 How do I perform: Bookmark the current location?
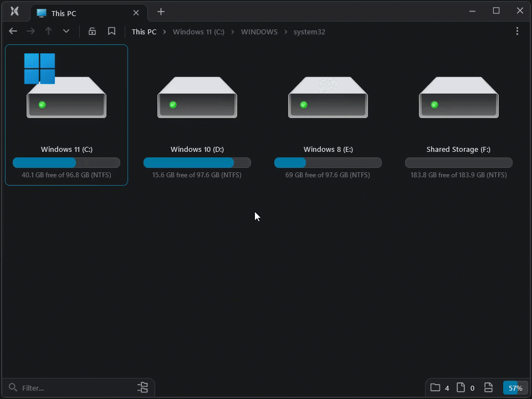[x=111, y=31]
